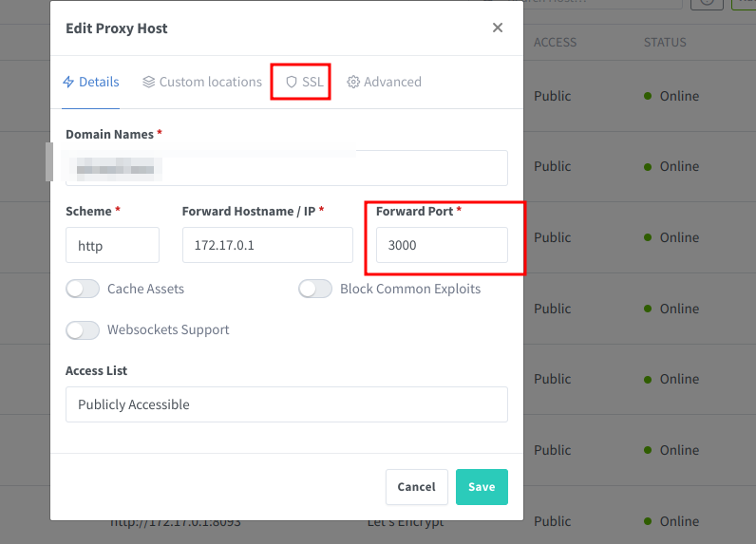This screenshot has height=544, width=756.
Task: Click the Forward Hostname / IP field
Action: coord(267,245)
